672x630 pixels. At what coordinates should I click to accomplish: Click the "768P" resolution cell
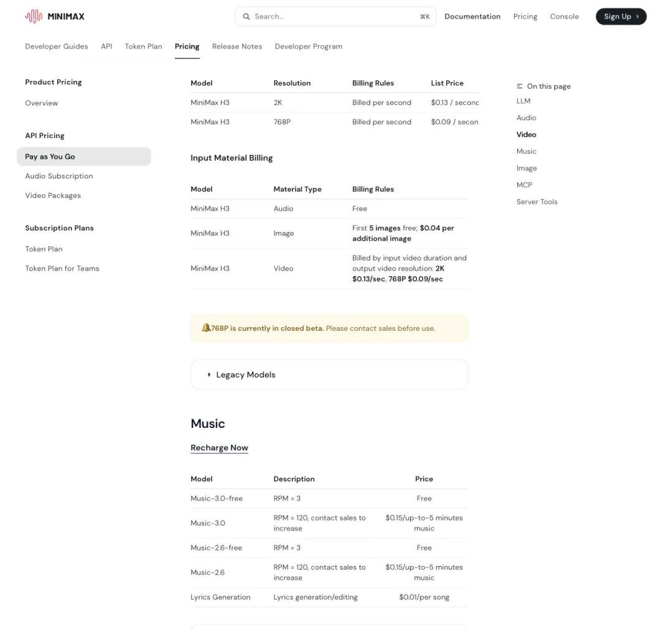pos(282,122)
